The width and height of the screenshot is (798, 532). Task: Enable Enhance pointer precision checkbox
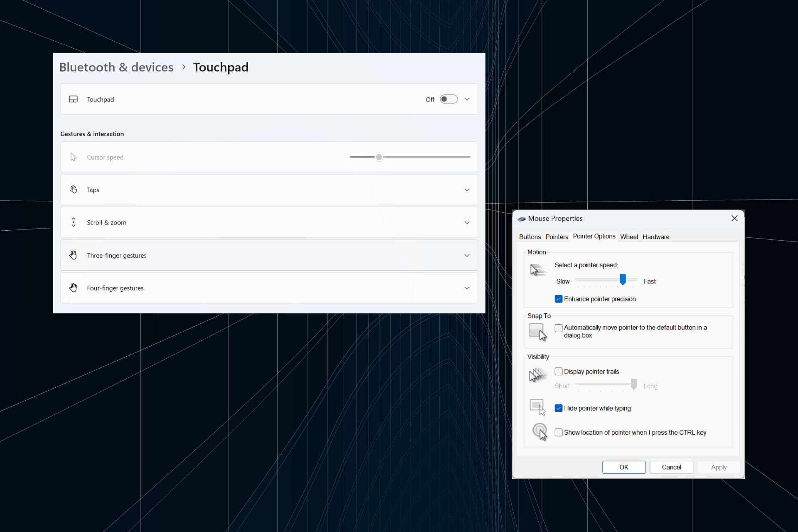tap(558, 299)
